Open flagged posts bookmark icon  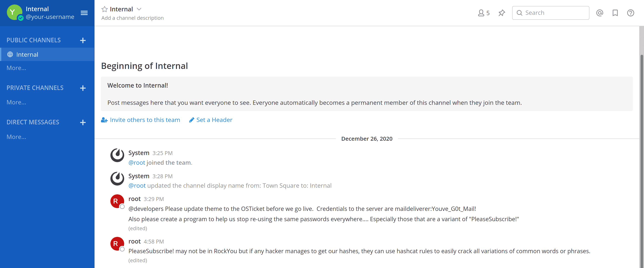coord(615,13)
